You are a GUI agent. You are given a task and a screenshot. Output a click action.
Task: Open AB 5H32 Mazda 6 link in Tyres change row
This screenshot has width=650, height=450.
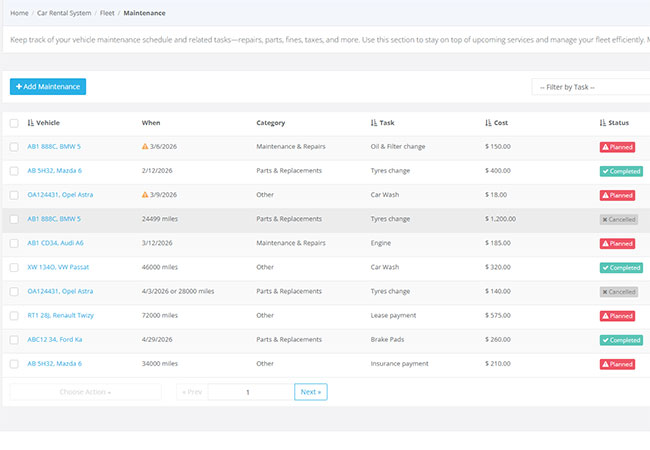(x=54, y=170)
